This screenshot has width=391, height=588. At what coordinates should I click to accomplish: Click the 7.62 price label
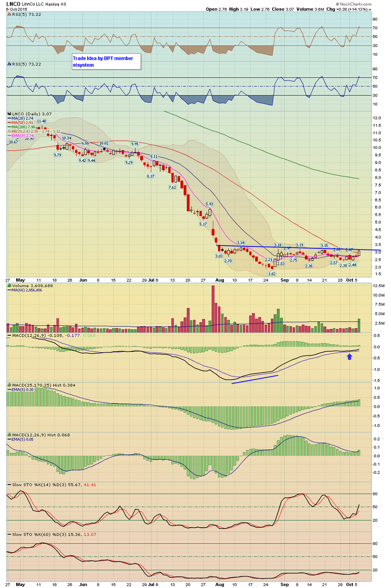tap(172, 187)
